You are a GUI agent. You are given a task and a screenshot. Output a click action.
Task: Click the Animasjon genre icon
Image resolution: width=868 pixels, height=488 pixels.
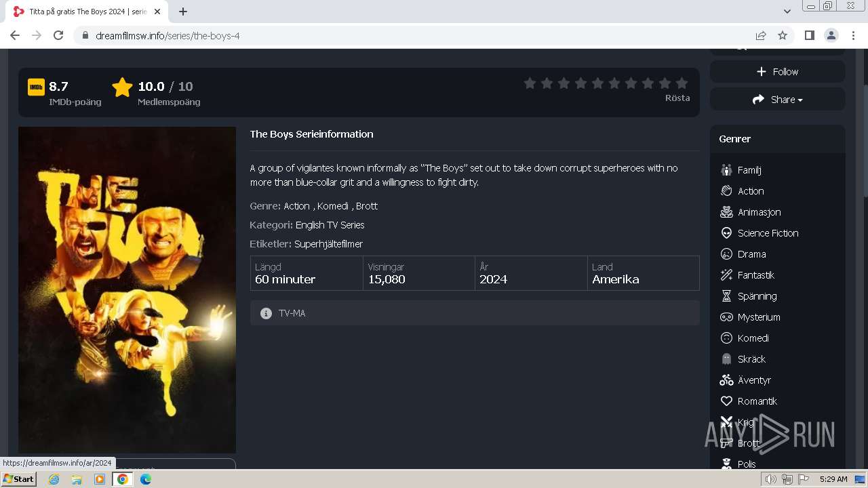[726, 212]
